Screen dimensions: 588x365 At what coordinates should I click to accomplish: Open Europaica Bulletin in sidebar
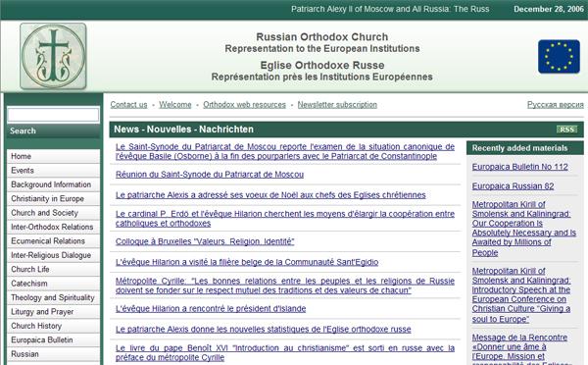pos(53,339)
